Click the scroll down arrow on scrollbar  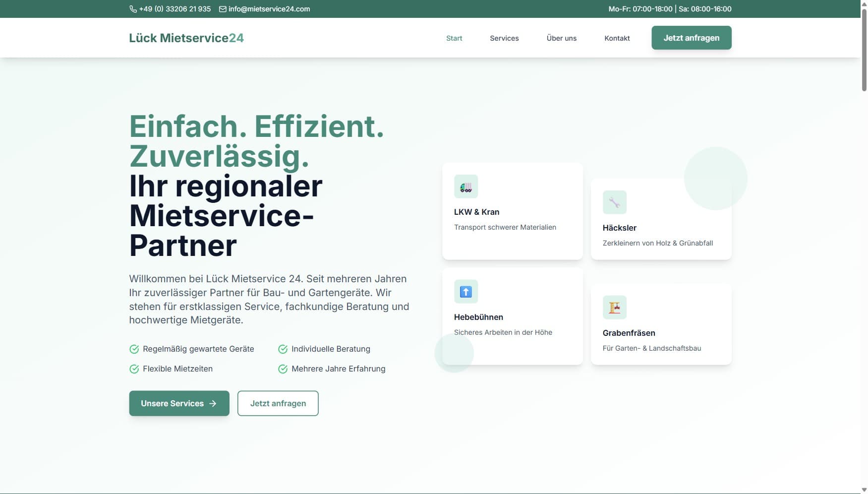pos(864,490)
